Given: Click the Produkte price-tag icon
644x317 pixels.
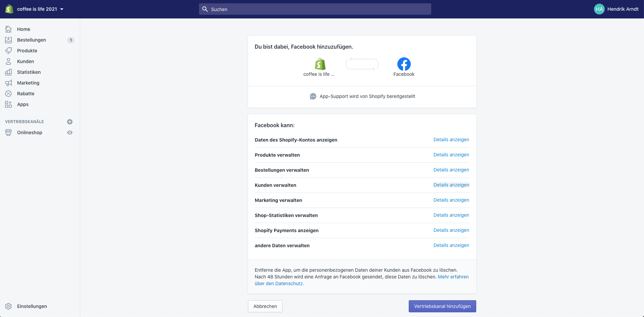Looking at the screenshot, I should 8,50.
